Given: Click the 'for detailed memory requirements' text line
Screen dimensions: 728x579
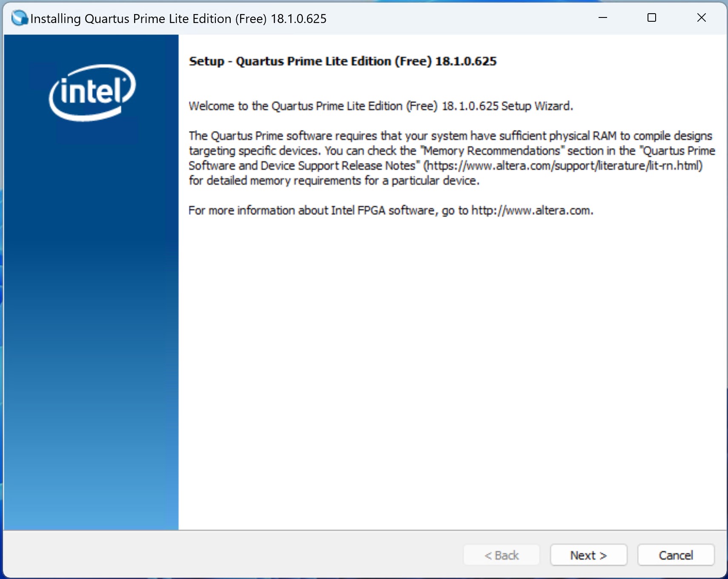Looking at the screenshot, I should point(334,181).
